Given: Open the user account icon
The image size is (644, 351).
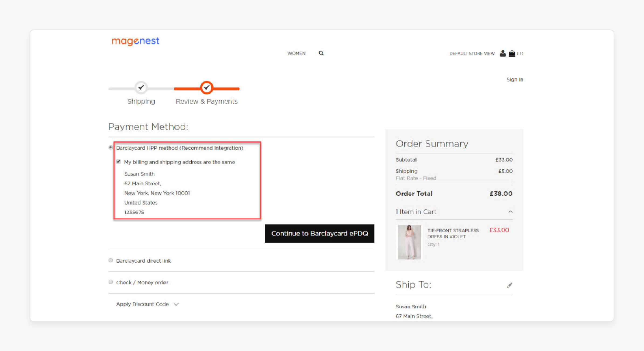Looking at the screenshot, I should click(502, 53).
